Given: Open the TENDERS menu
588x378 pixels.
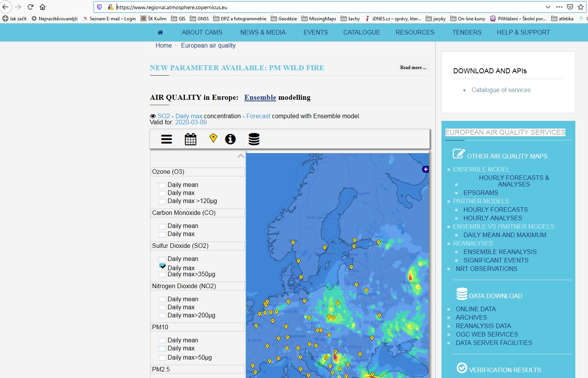Looking at the screenshot, I should click(467, 33).
